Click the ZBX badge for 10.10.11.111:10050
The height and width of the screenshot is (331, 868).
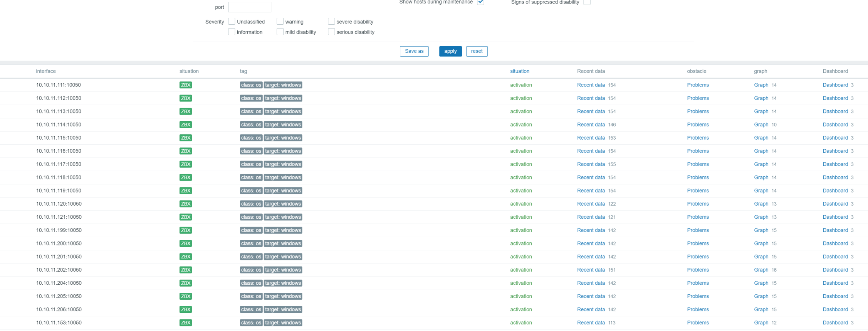185,85
